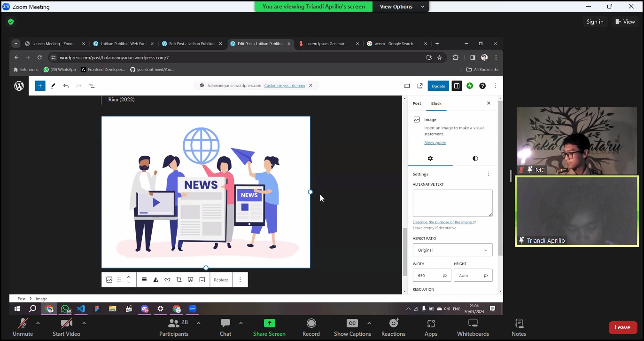Open the Chat panel
Screen dimensions: 644x341
[225, 327]
